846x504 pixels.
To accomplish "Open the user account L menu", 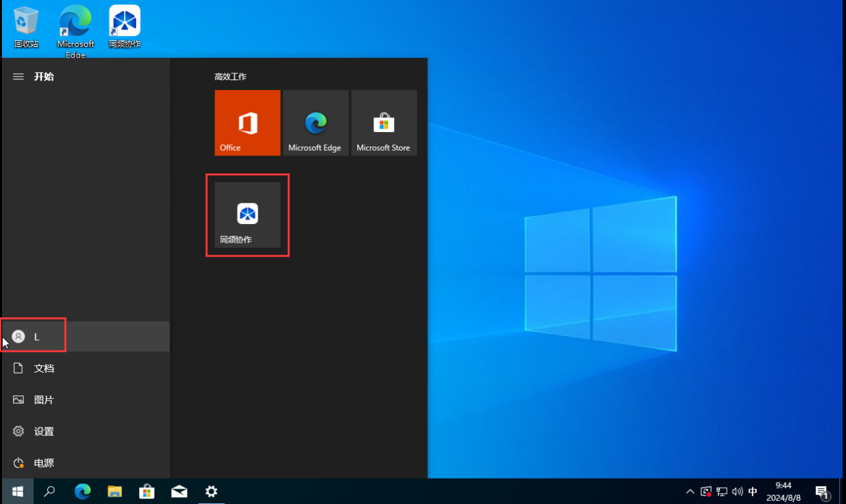I will tap(85, 337).
